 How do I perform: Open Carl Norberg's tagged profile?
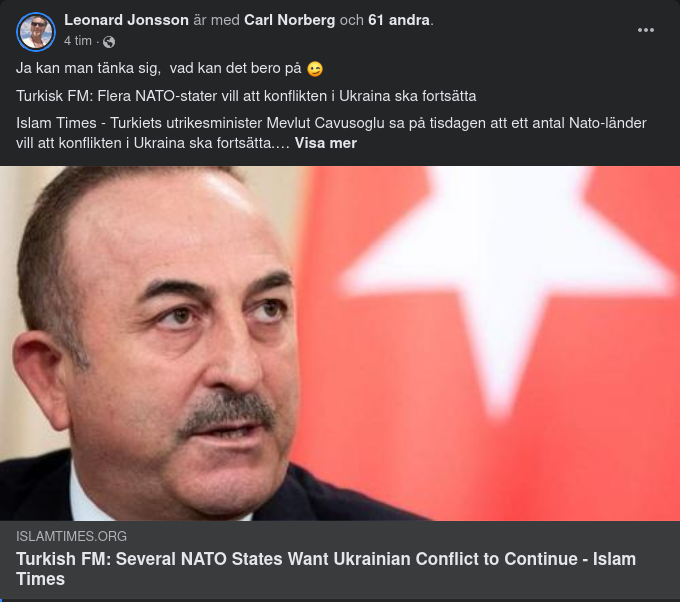[289, 20]
